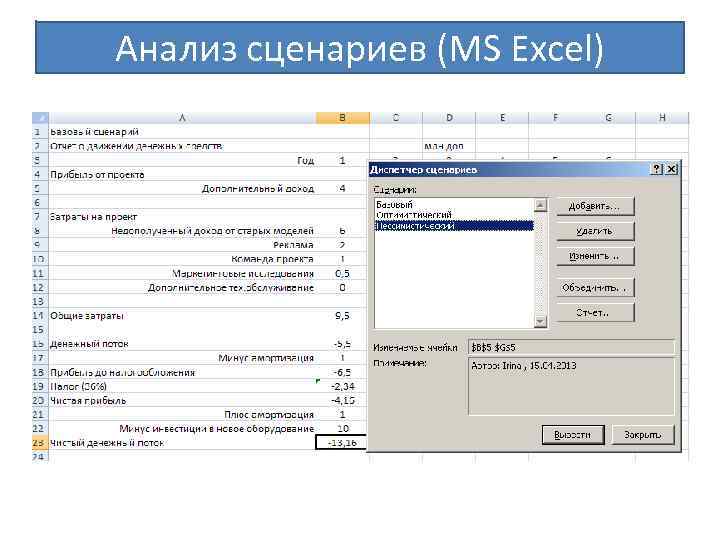Image resolution: width=720 pixels, height=540 pixels.
Task: Select value -2,34 in tax row
Action: tap(343, 386)
